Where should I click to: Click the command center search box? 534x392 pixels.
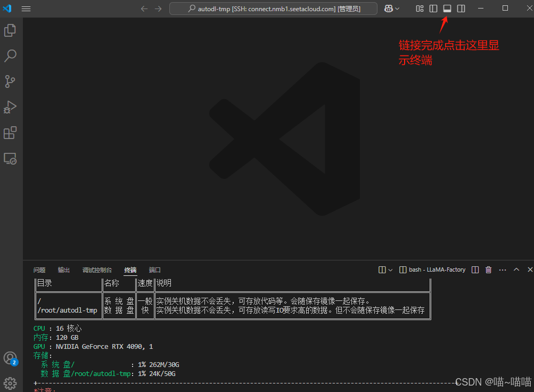pos(273,9)
